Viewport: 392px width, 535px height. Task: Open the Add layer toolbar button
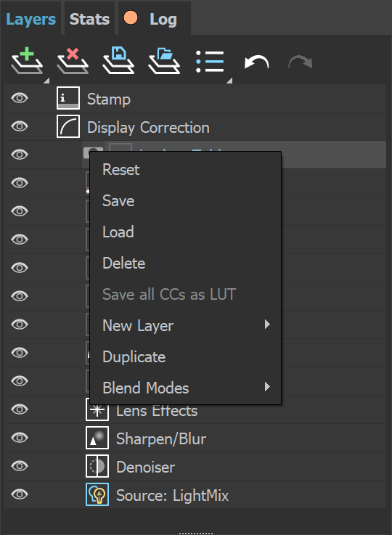[x=28, y=62]
